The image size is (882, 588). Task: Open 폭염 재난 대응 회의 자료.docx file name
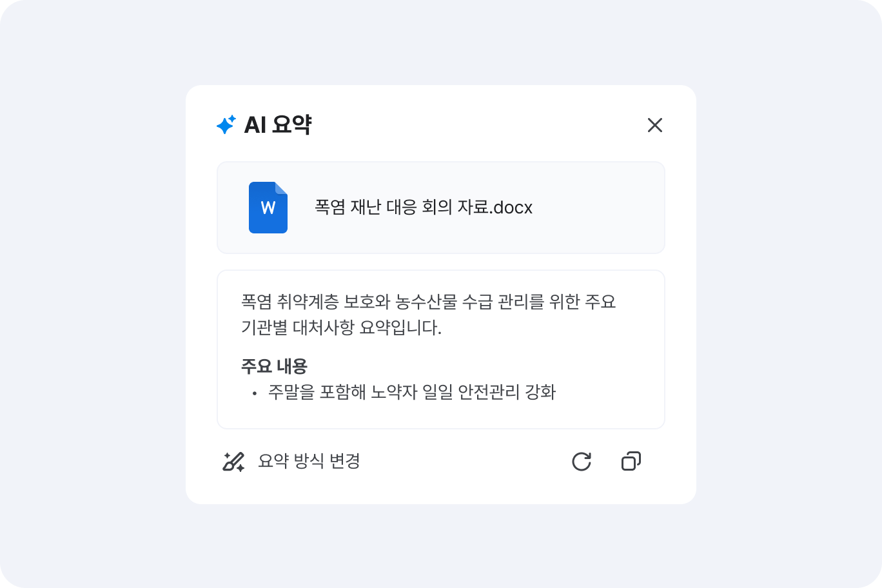click(400, 208)
